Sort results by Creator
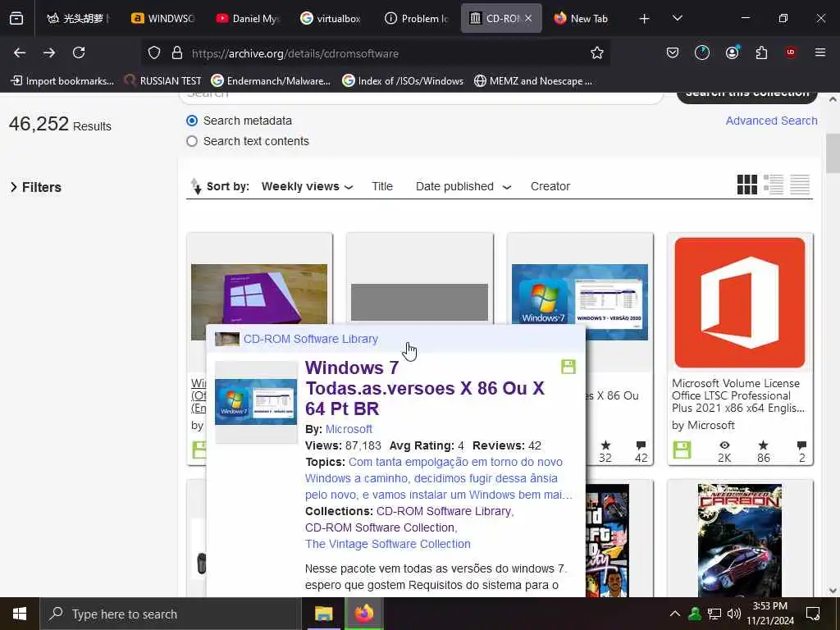 pos(550,186)
